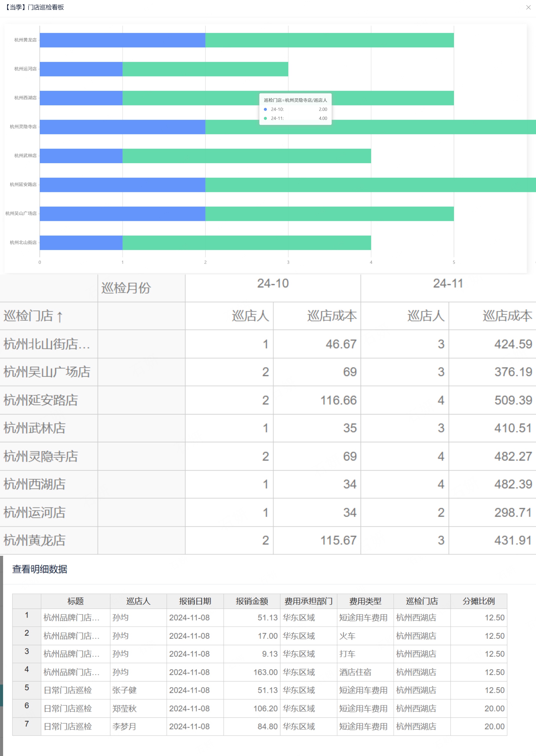Click the 巡店成本 header under 24-11

(507, 316)
